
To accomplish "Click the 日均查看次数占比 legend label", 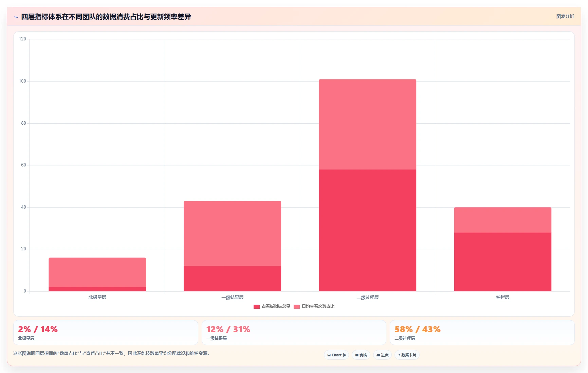I will coord(318,306).
